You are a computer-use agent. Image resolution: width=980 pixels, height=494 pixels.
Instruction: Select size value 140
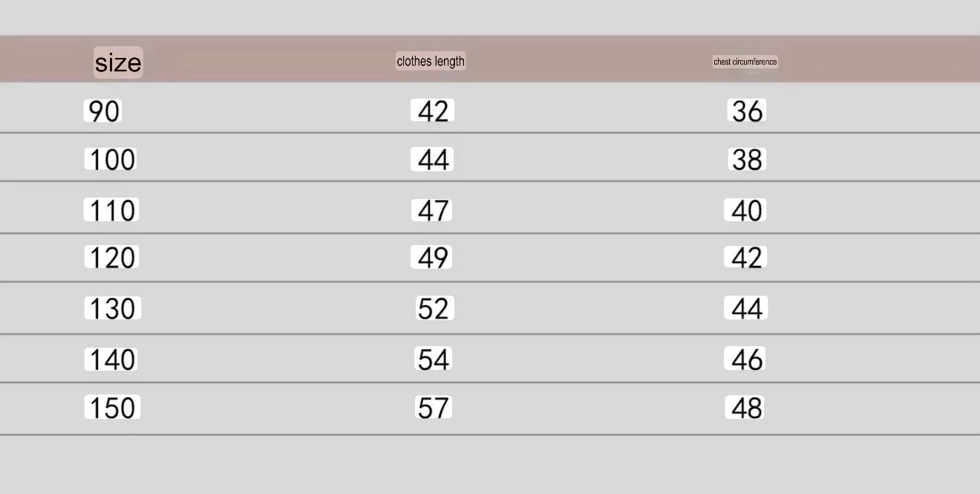tap(111, 360)
